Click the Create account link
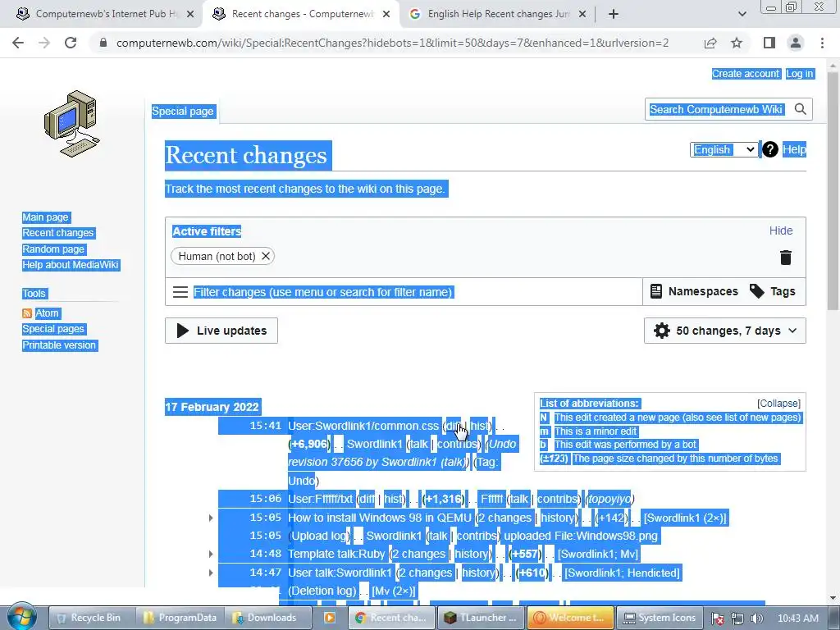840x630 pixels. (745, 74)
